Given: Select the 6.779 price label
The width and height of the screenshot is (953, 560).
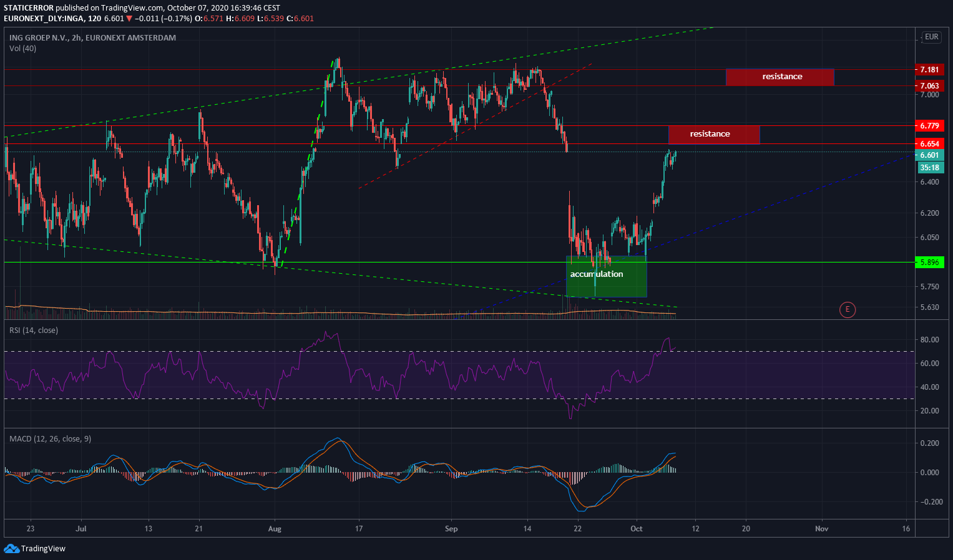Looking at the screenshot, I should click(929, 126).
